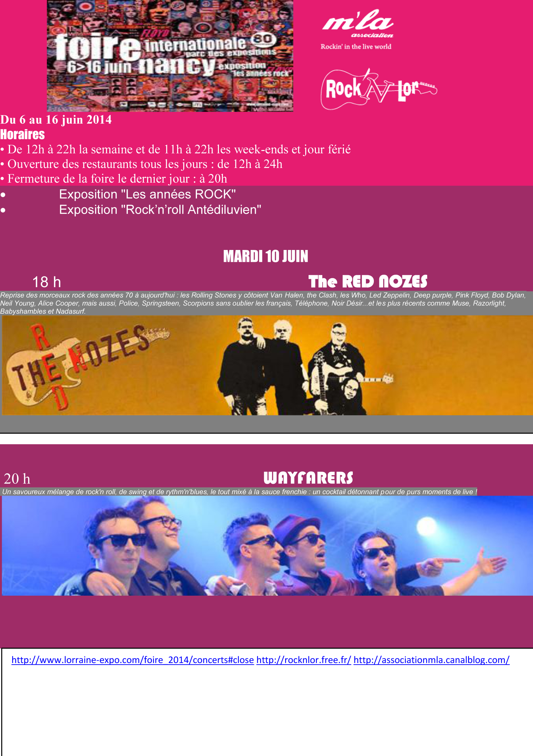
Task: Click the Wayfarers band photo
Action: click(267, 546)
